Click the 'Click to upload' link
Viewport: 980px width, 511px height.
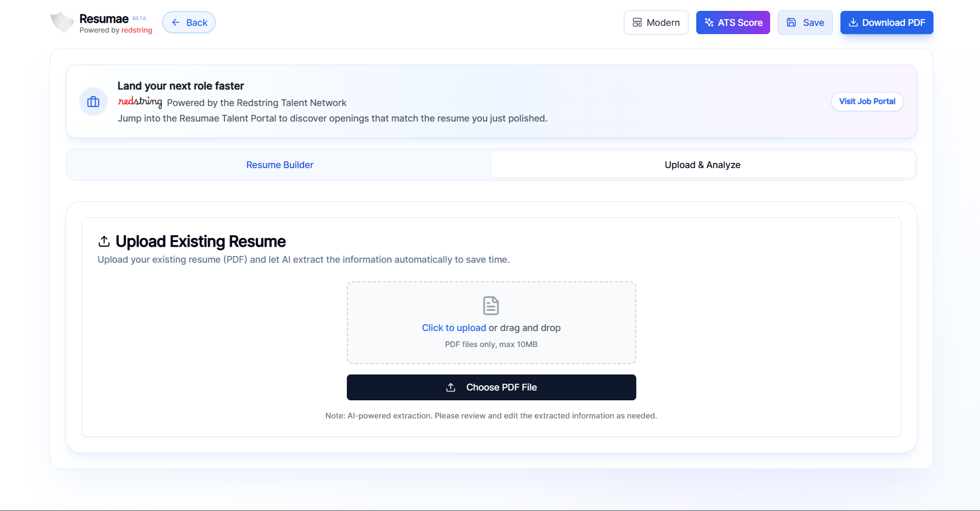[453, 327]
